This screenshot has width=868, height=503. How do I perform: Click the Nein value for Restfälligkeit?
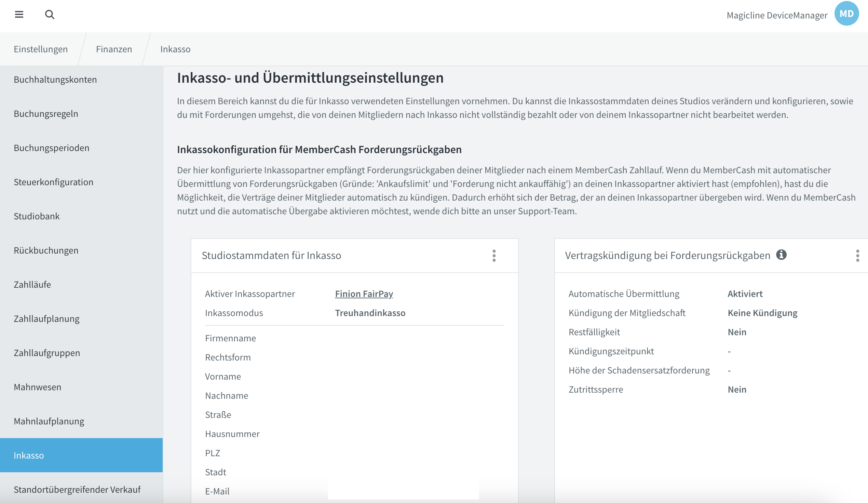coord(737,332)
